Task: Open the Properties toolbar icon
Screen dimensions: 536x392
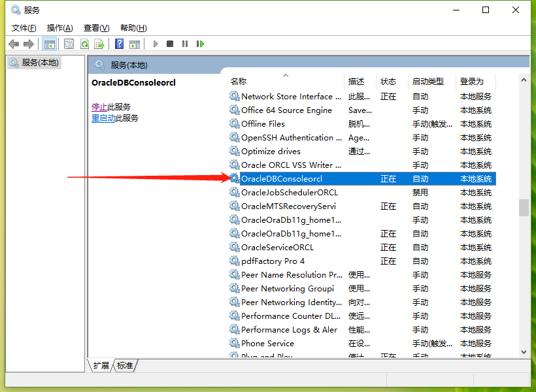Action: pyautogui.click(x=69, y=43)
